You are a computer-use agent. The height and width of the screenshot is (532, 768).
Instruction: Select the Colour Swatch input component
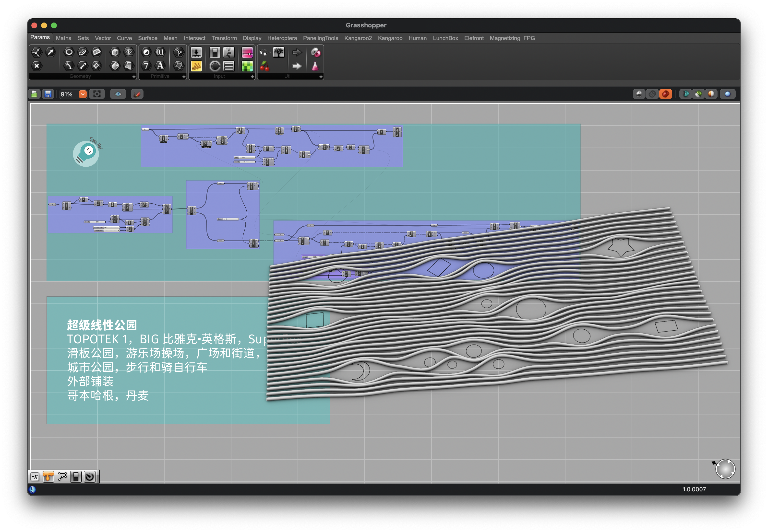(x=247, y=66)
